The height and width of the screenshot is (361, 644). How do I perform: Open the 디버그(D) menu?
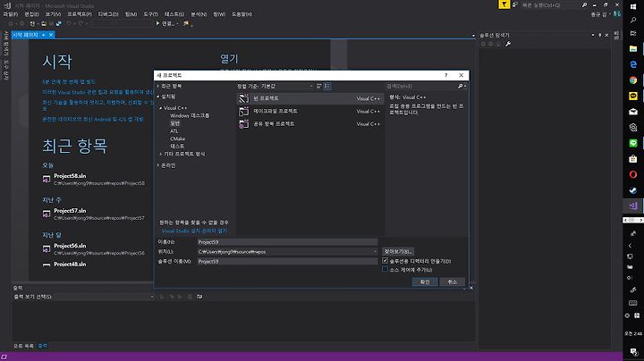[108, 14]
